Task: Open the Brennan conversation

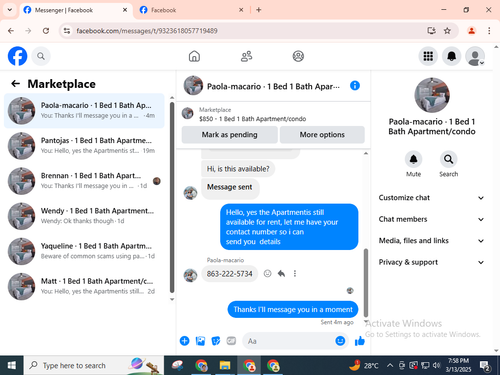Action: pos(84,181)
